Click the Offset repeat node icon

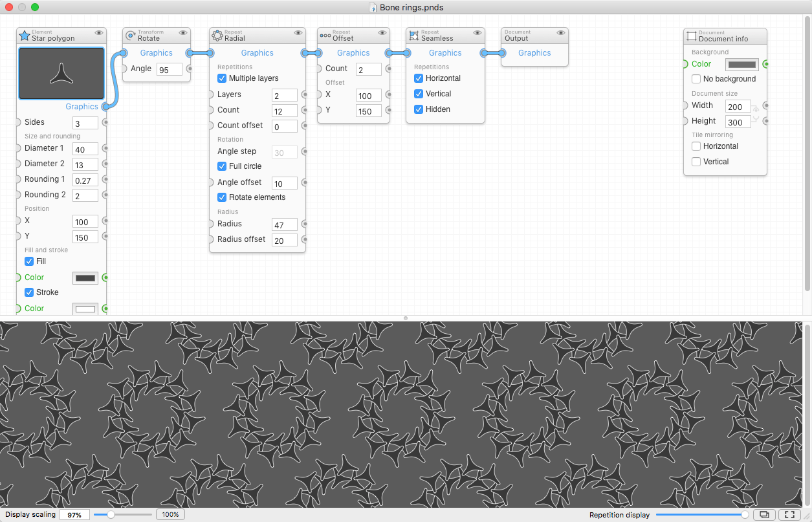point(325,36)
